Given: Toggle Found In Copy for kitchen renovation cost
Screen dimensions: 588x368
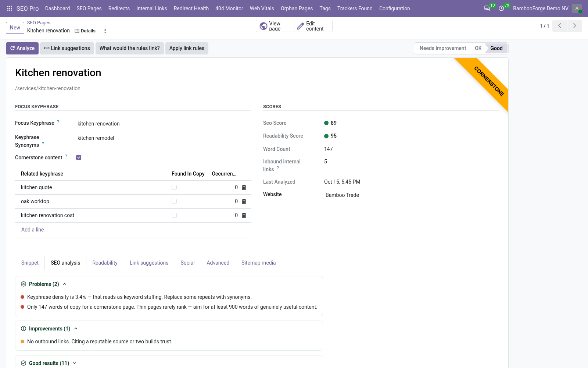Looking at the screenshot, I should point(174,215).
